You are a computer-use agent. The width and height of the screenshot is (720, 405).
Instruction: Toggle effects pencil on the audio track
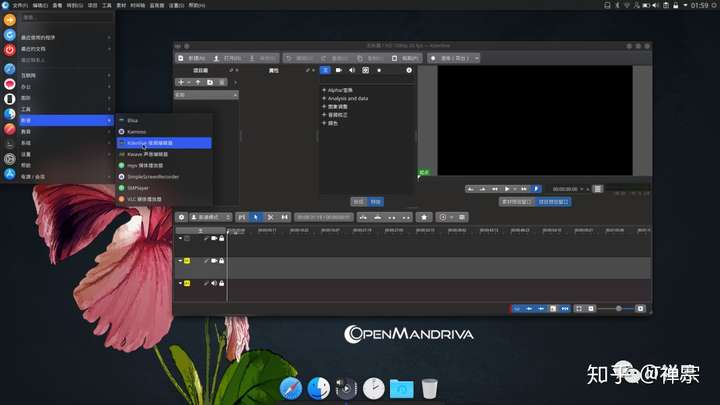[206, 283]
